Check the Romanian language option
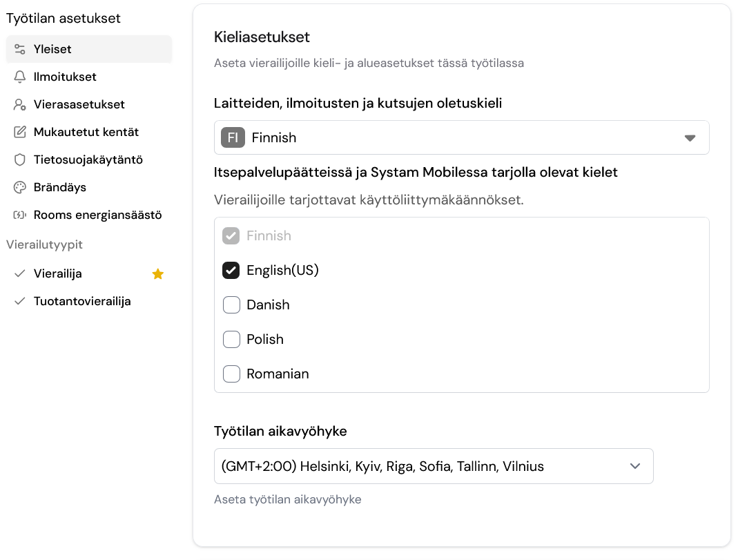Viewport: 747px width, 560px height. click(x=231, y=374)
